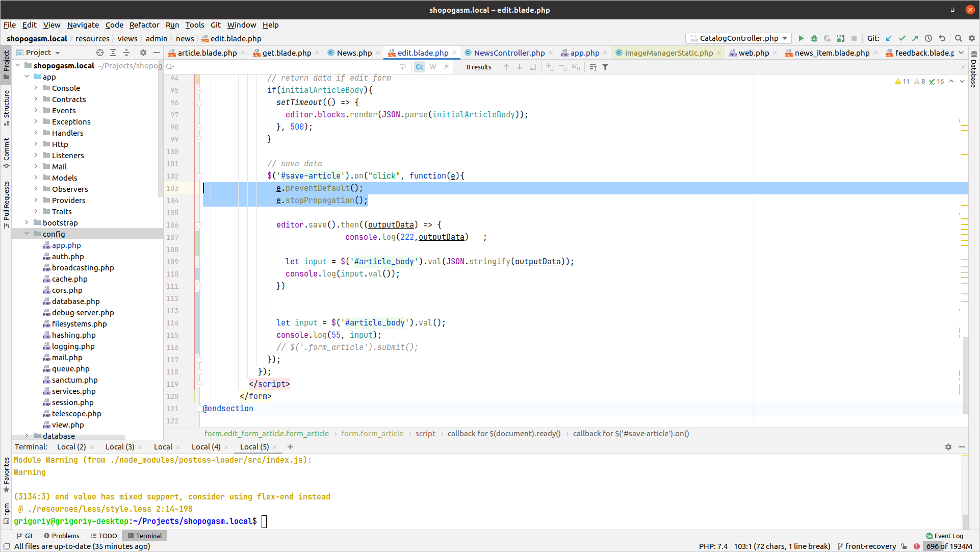The height and width of the screenshot is (552, 980).
Task: Click front-recovery Git branch widget
Action: 867,546
